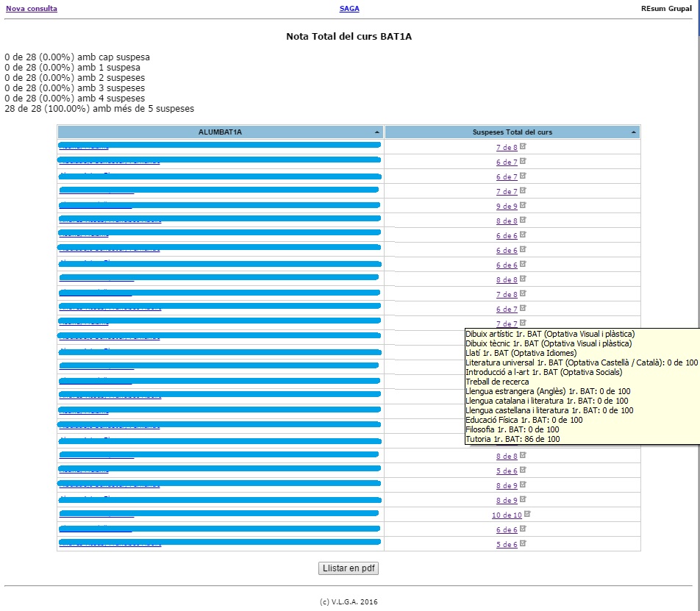
Task: Open the "8 de 8" link just below the tooltip
Action: point(507,456)
